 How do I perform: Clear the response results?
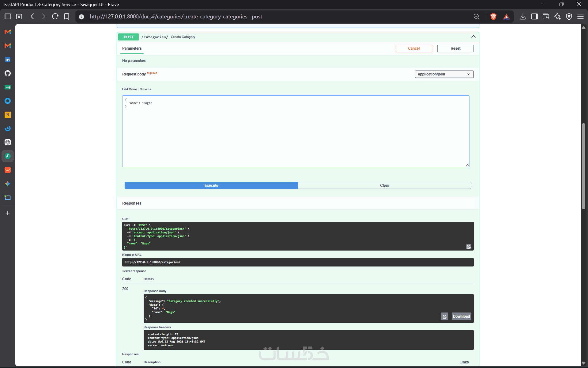385,186
